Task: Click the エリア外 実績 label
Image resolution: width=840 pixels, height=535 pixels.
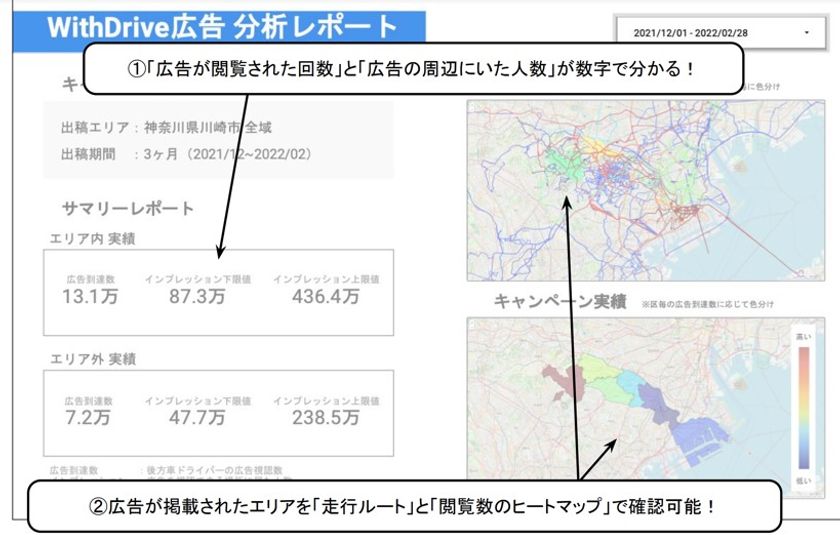Action: coord(93,359)
